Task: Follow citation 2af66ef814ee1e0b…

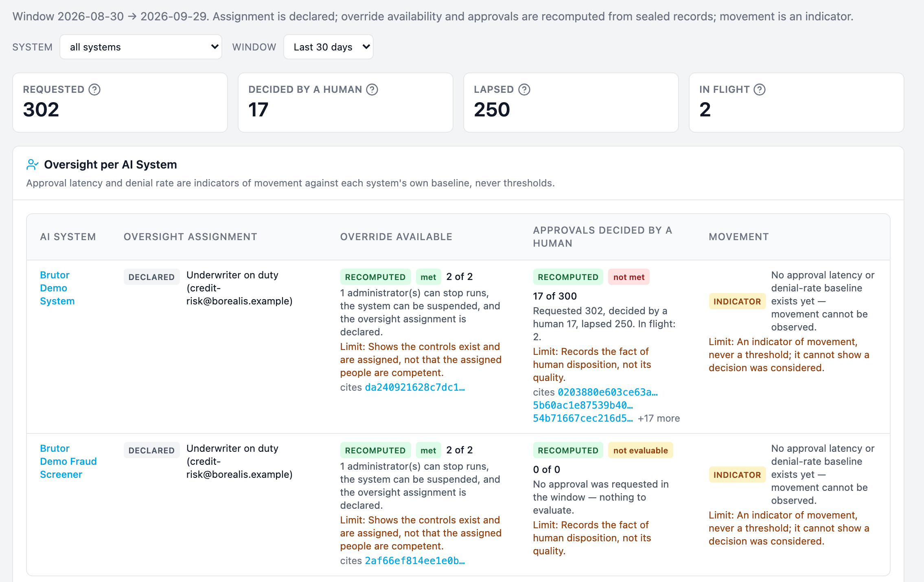Action: click(x=415, y=561)
